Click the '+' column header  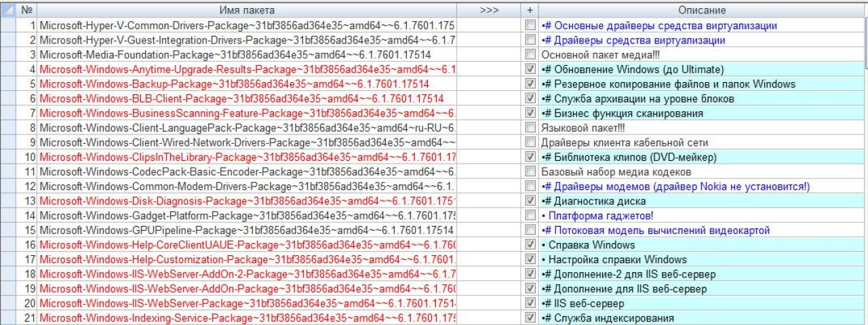[x=530, y=10]
